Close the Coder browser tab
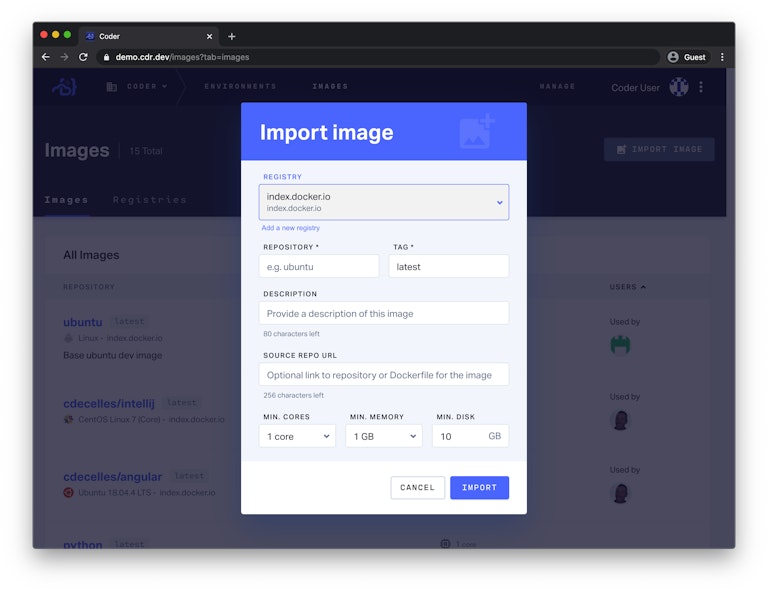The width and height of the screenshot is (768, 592). (209, 36)
